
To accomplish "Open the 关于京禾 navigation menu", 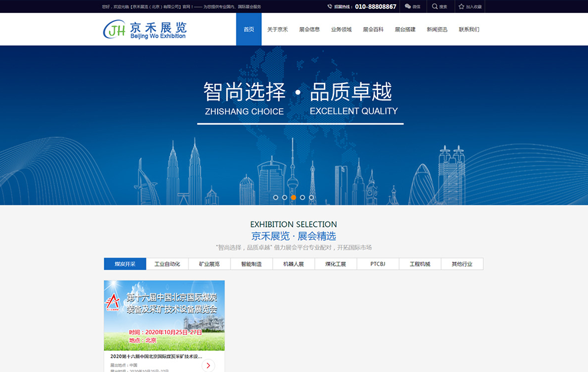I will click(x=278, y=29).
